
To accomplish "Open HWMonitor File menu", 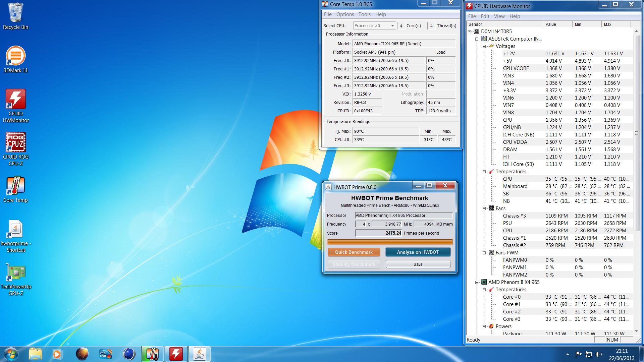I will (472, 16).
